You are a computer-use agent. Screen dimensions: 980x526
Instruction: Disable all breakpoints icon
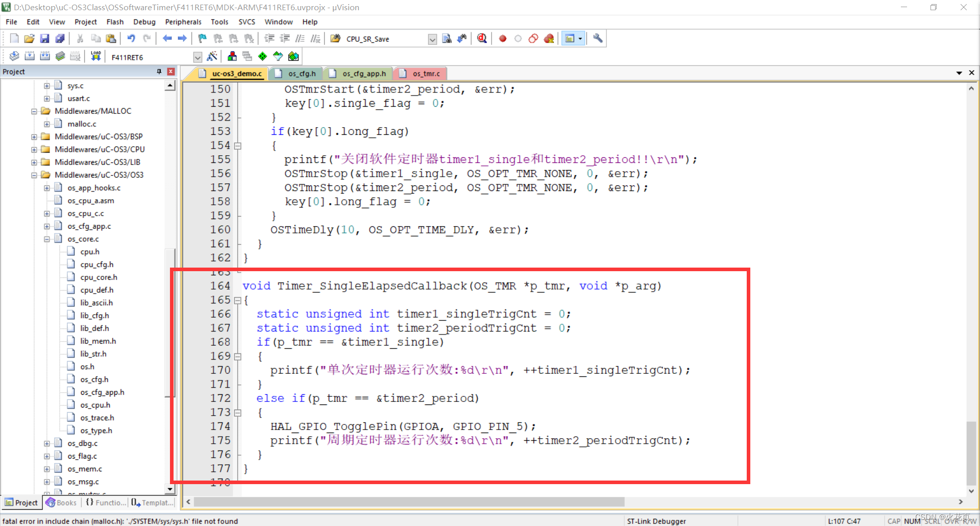click(x=533, y=38)
